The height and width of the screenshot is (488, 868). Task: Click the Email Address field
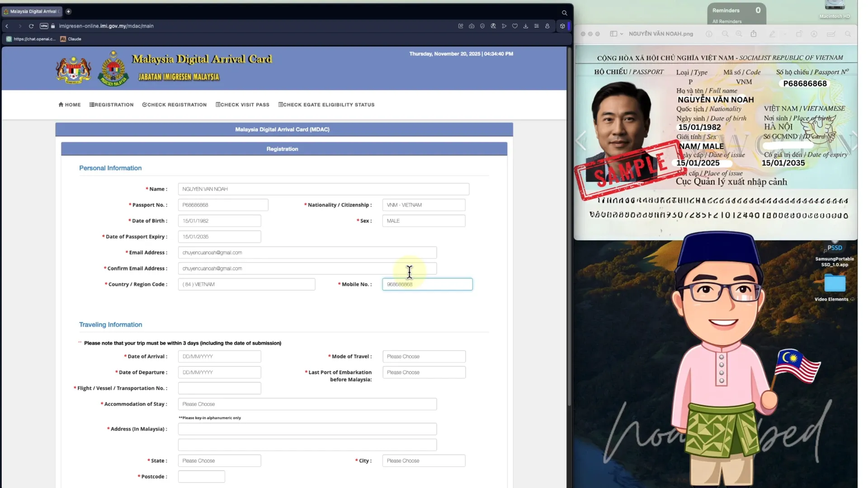pyautogui.click(x=307, y=253)
